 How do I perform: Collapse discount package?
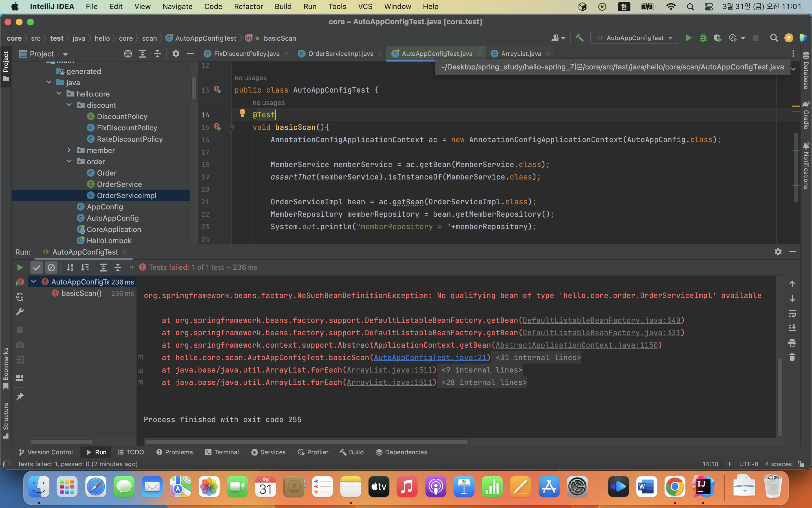[x=69, y=105]
